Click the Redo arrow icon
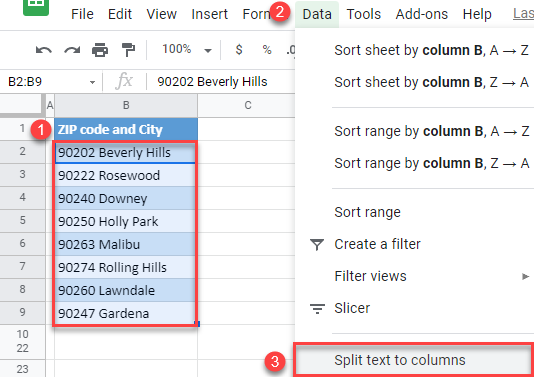This screenshot has height=377, width=534. click(72, 50)
